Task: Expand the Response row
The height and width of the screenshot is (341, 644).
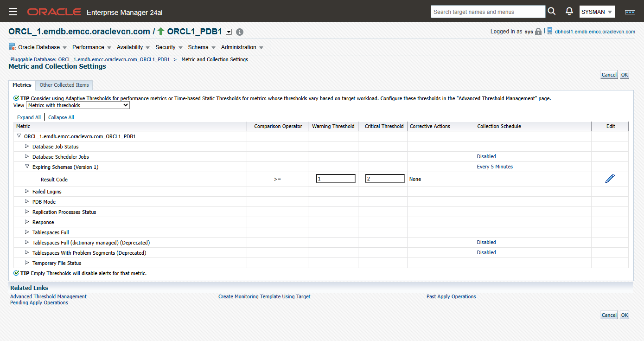Action: pos(27,222)
